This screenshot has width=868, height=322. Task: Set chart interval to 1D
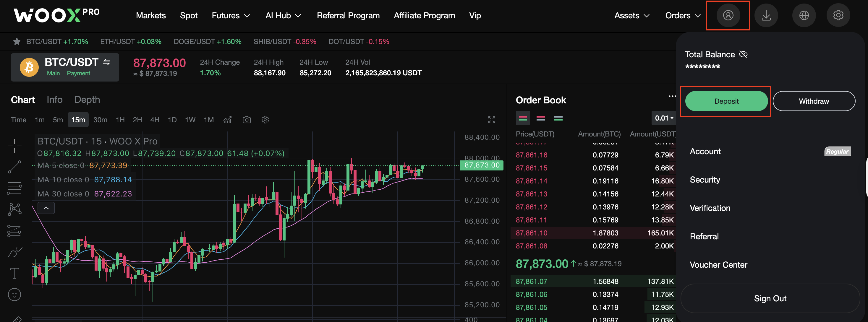[x=172, y=120]
